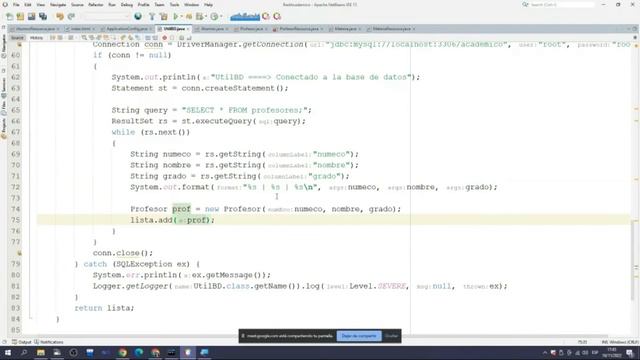Click line number 75 in the gutter
640x360 pixels.
(x=16, y=220)
